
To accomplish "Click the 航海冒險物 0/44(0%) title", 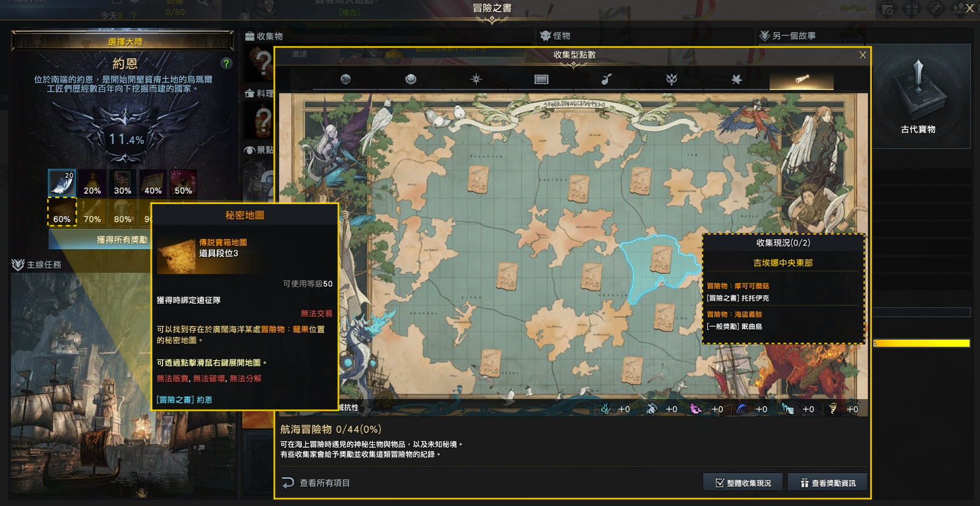I will point(331,429).
